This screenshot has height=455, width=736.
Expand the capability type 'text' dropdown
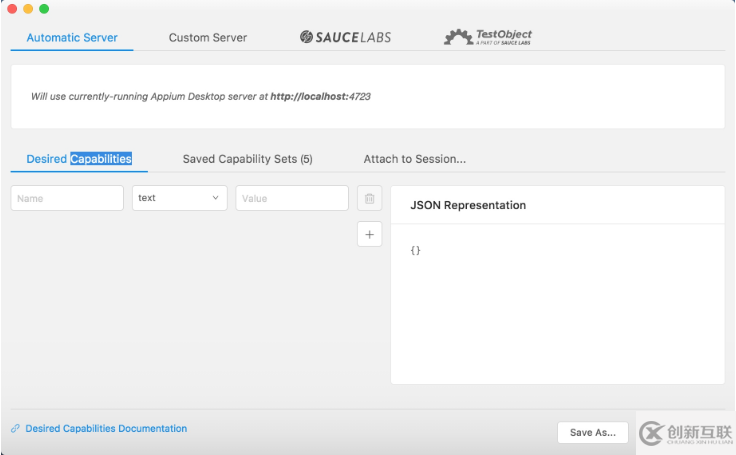(x=179, y=198)
